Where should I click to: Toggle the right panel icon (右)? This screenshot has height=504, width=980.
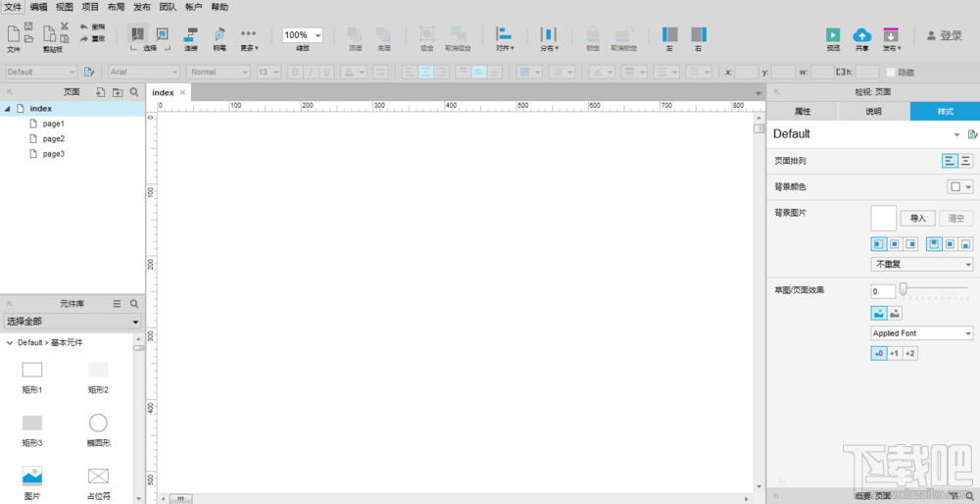pyautogui.click(x=699, y=34)
